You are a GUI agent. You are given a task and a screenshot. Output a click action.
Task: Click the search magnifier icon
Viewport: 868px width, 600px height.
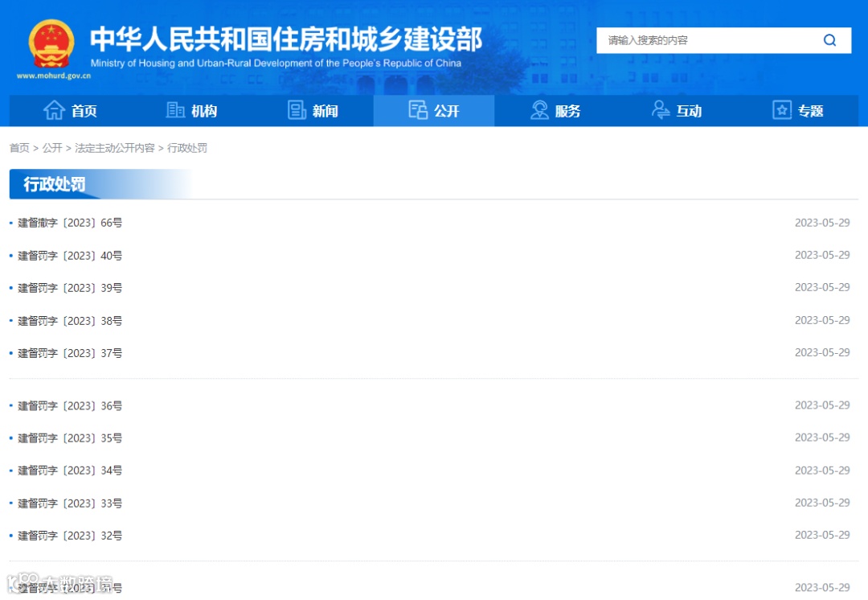tap(829, 40)
